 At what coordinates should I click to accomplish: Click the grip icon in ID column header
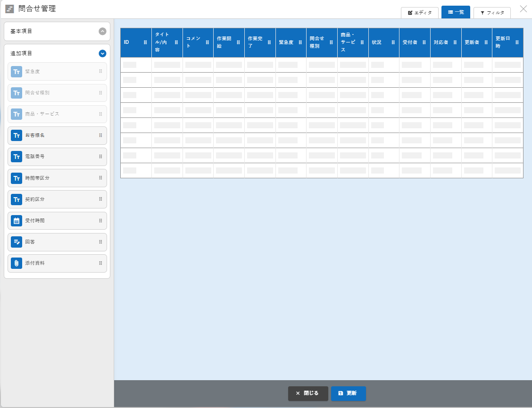coord(145,42)
